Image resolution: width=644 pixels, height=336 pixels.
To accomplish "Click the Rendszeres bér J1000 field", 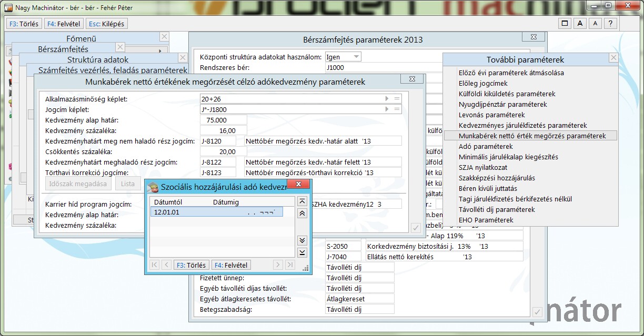I will point(383,67).
